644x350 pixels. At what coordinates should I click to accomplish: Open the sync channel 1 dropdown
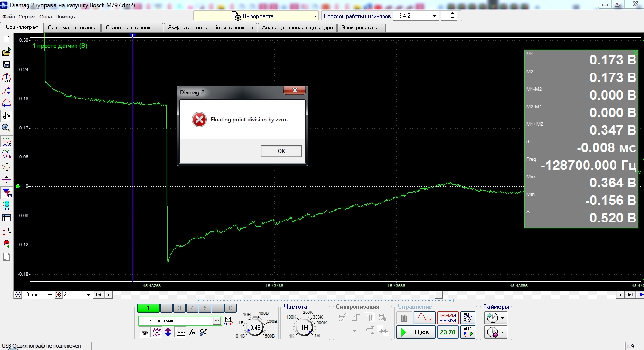point(348,331)
